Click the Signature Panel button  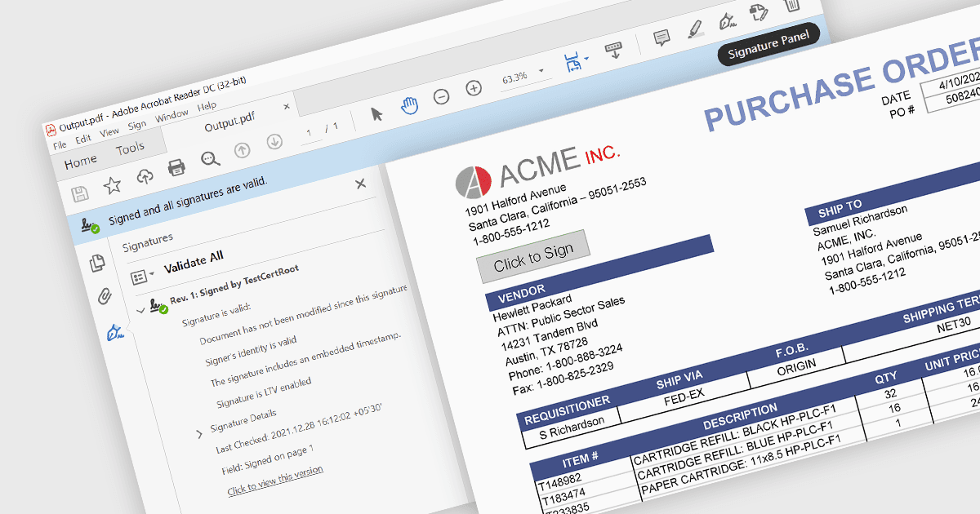(x=768, y=46)
